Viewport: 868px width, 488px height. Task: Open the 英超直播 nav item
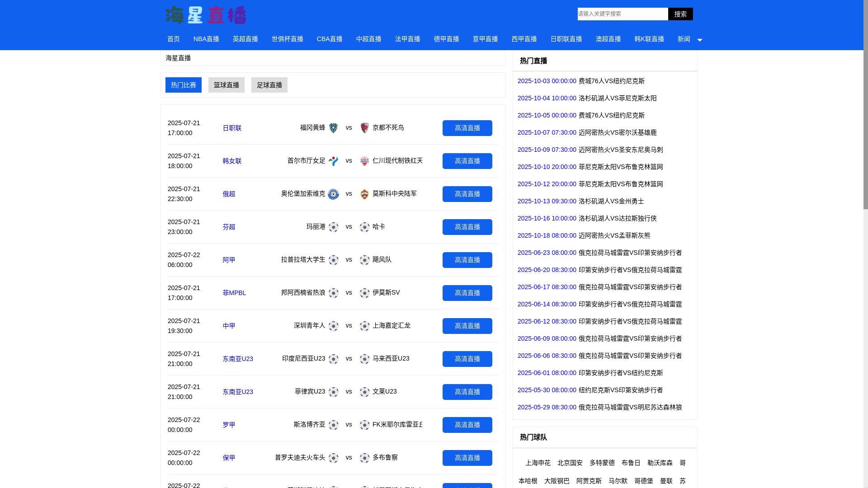tap(245, 39)
